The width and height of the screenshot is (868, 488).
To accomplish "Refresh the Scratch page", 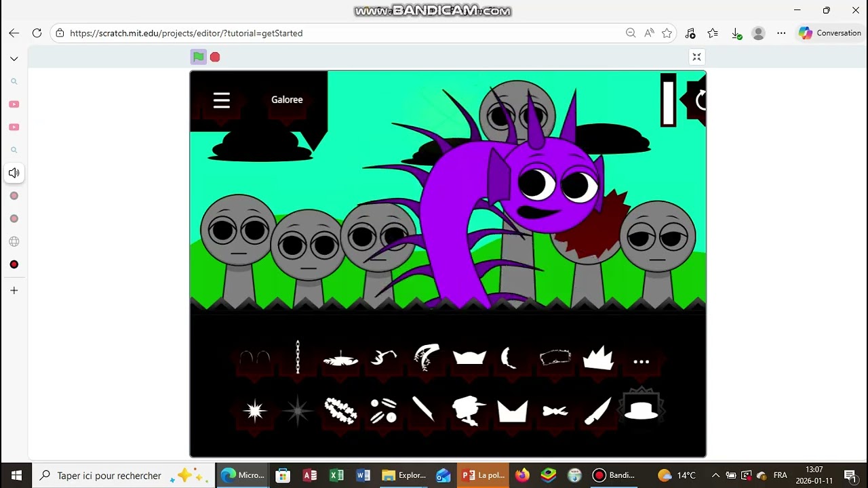I will click(37, 33).
